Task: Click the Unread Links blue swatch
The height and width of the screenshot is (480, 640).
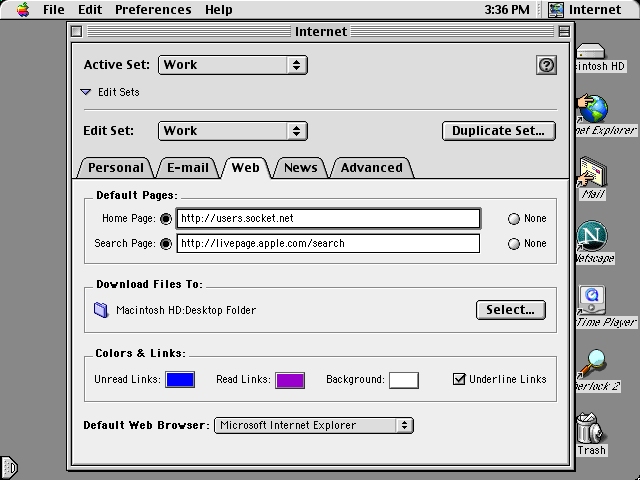Action: (x=180, y=380)
